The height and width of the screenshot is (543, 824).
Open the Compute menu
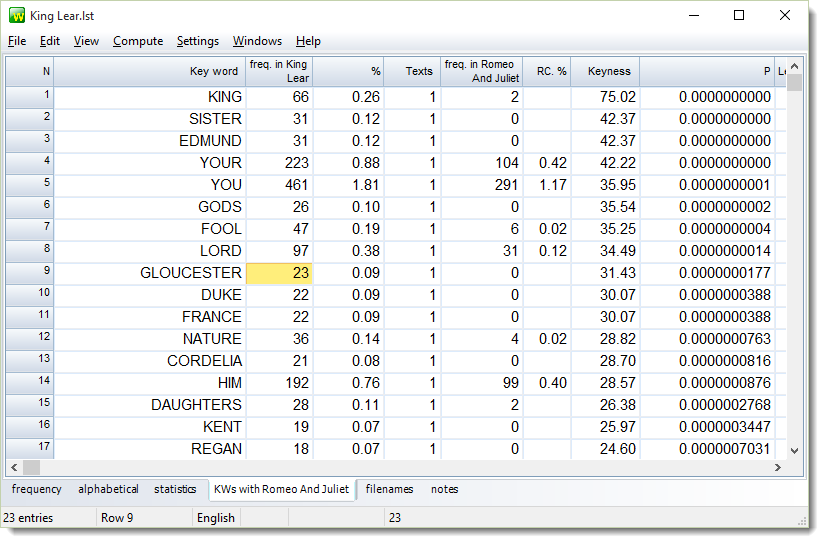pos(138,41)
